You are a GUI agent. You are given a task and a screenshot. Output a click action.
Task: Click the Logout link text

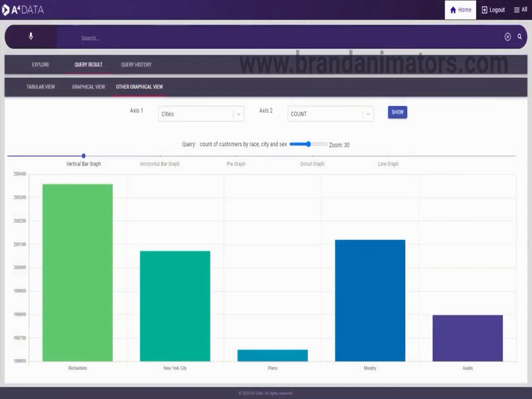point(497,10)
